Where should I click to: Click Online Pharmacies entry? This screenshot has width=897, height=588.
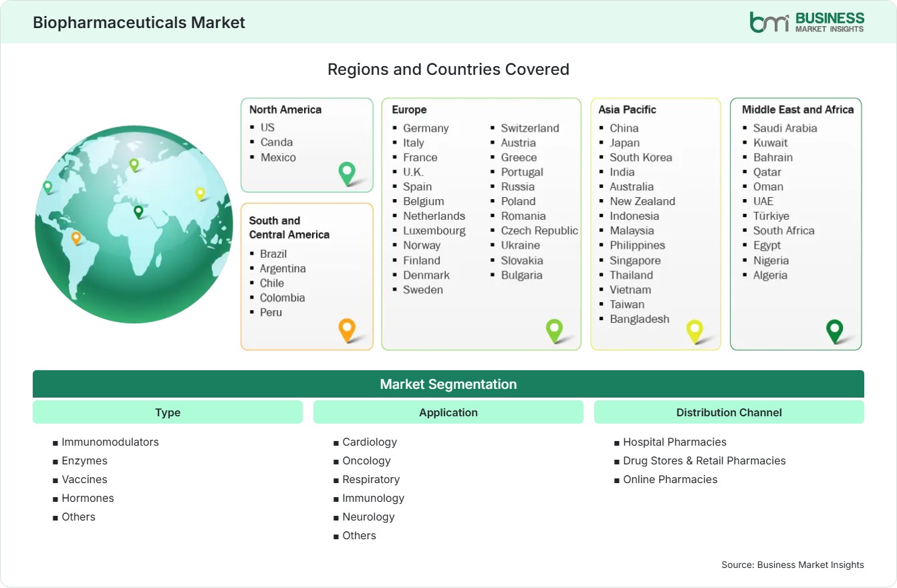click(670, 480)
